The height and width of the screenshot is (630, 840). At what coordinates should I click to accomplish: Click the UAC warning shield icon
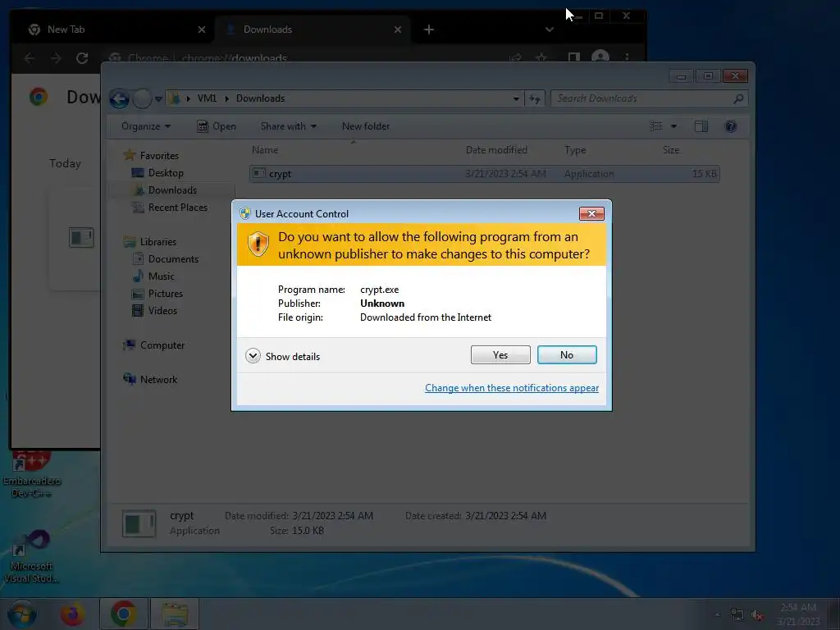click(x=258, y=244)
